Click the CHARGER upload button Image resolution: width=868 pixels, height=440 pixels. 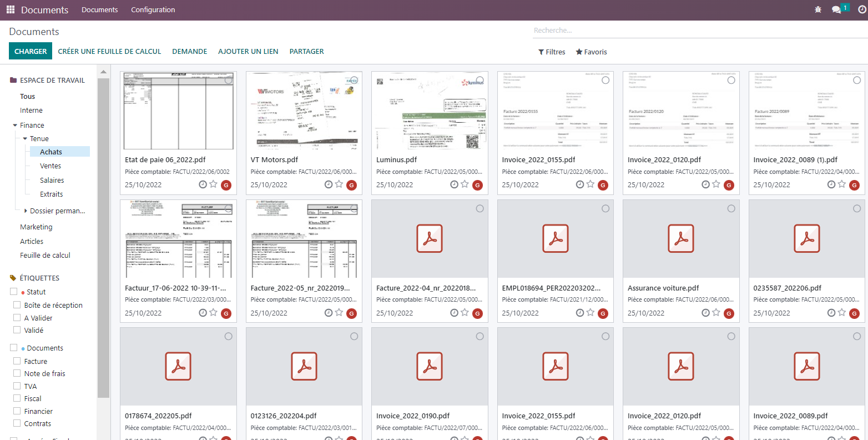(x=31, y=51)
